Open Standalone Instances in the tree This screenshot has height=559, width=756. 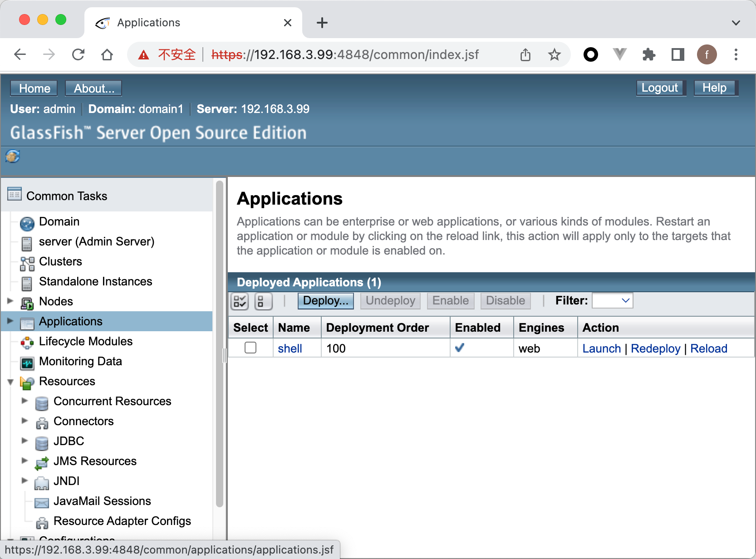point(95,281)
